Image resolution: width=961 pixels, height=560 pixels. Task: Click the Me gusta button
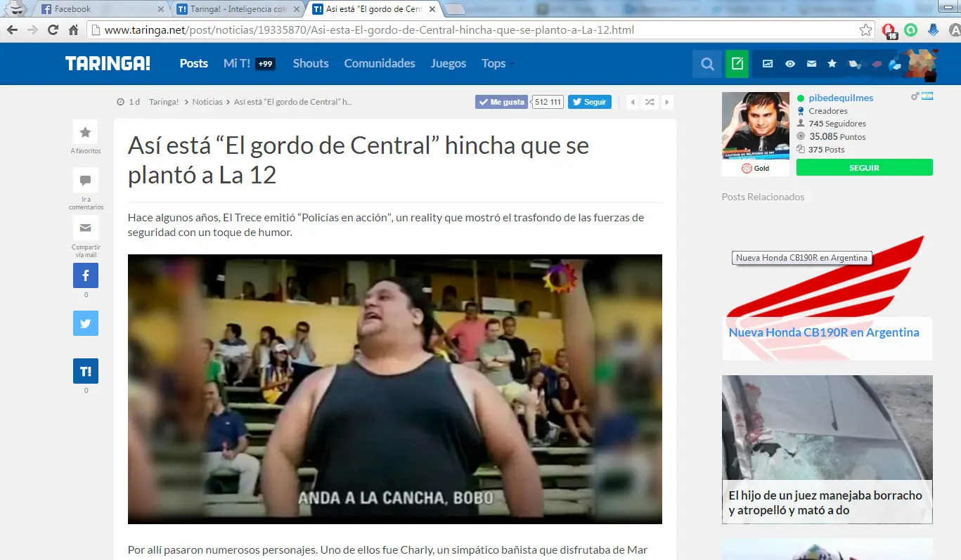tap(501, 102)
